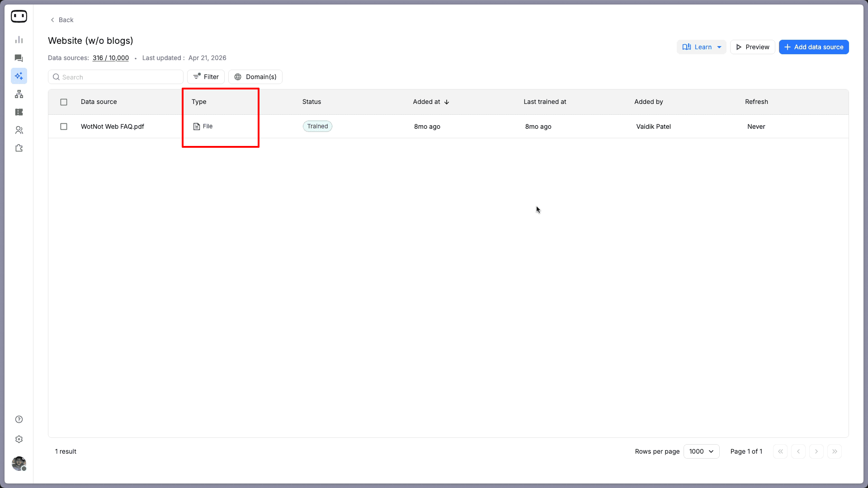This screenshot has width=868, height=488.
Task: Open the bot flow hierarchy sidebar icon
Action: click(19, 94)
